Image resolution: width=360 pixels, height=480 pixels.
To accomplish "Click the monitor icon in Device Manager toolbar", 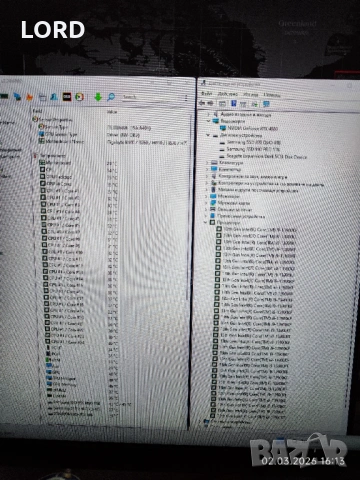I will pyautogui.click(x=266, y=104).
